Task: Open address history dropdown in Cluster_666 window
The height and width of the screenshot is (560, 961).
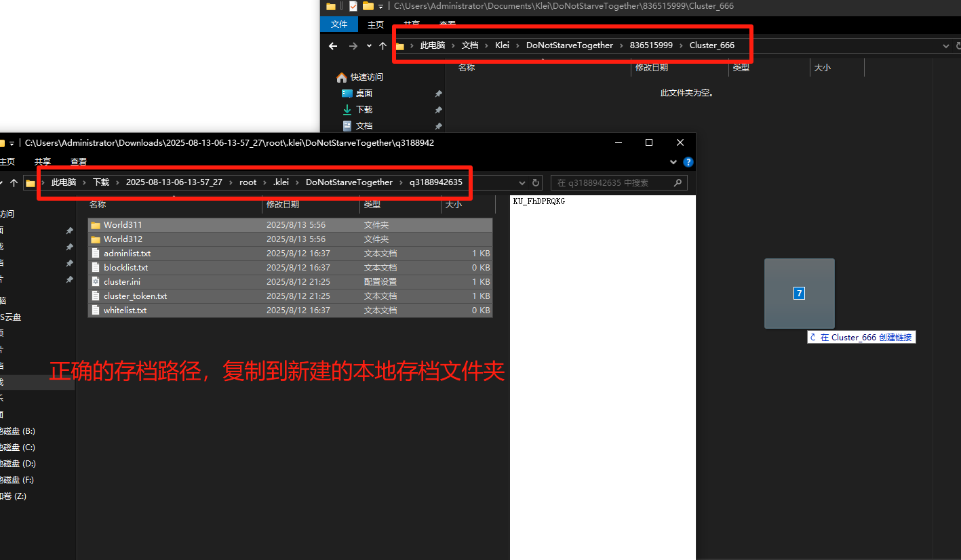Action: pyautogui.click(x=946, y=45)
